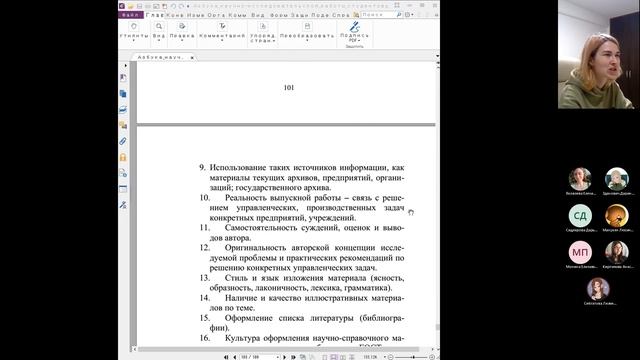
Task: Switch to the Спра ribbon tab
Action: (341, 15)
